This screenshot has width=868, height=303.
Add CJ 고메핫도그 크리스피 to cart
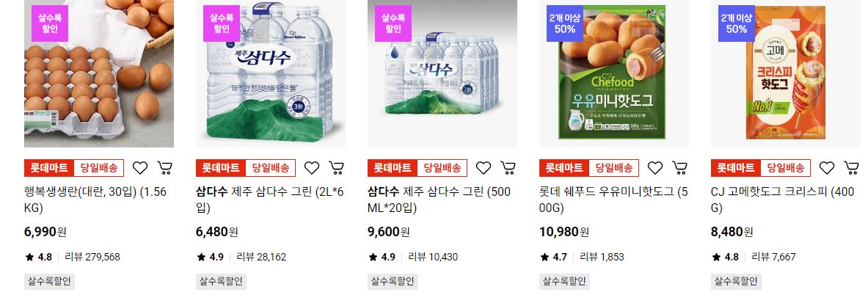coord(851,168)
